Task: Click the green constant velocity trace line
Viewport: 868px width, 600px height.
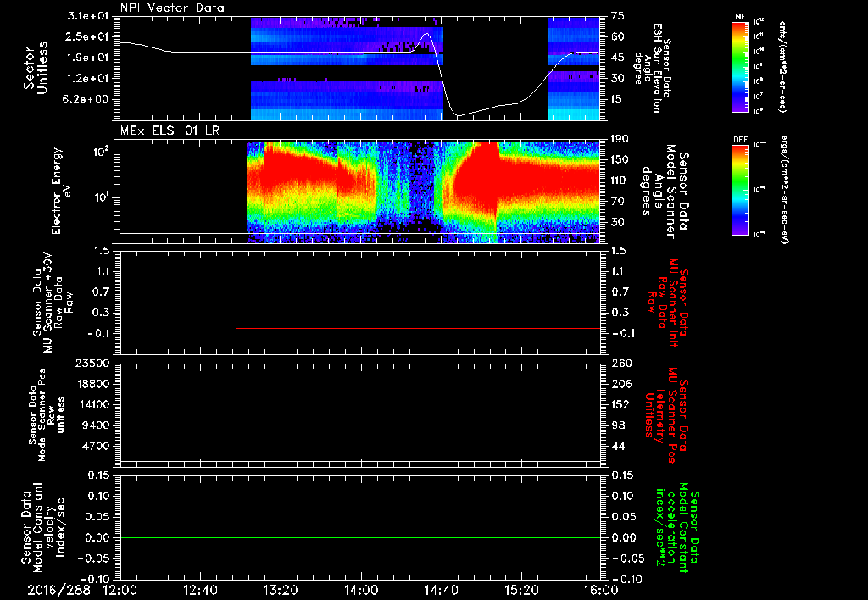Action: pyautogui.click(x=359, y=537)
